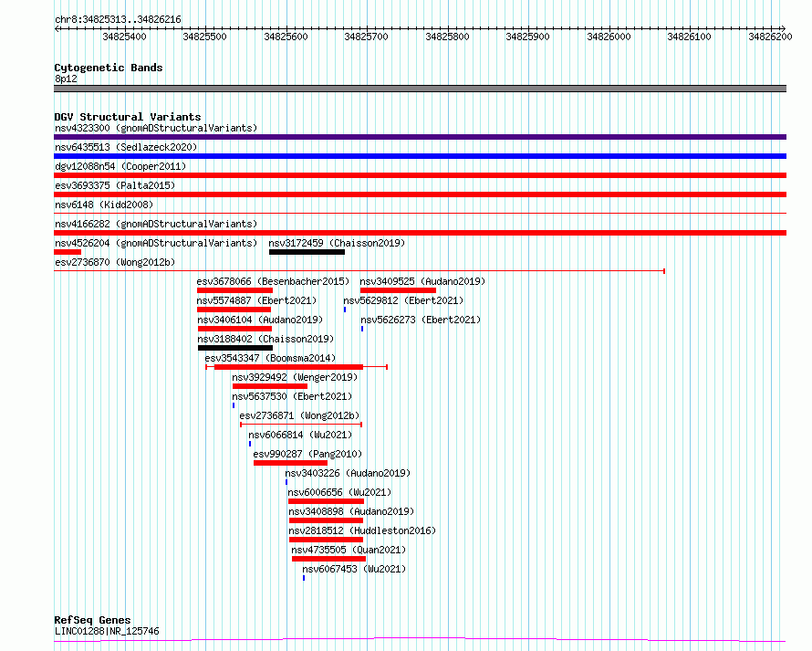Click the nsv4323300 gnomAD variant label
The height and width of the screenshot is (651, 812).
point(156,128)
